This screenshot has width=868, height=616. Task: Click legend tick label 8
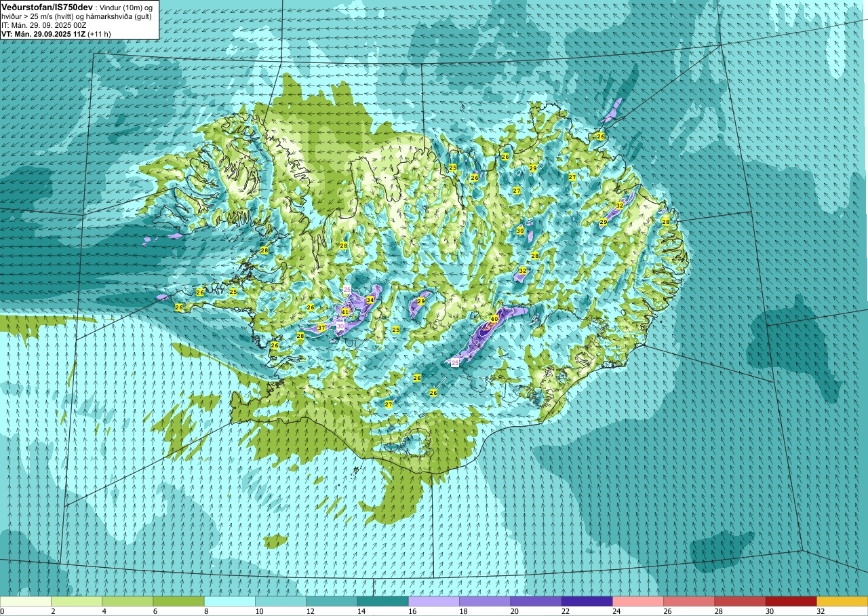(205, 611)
